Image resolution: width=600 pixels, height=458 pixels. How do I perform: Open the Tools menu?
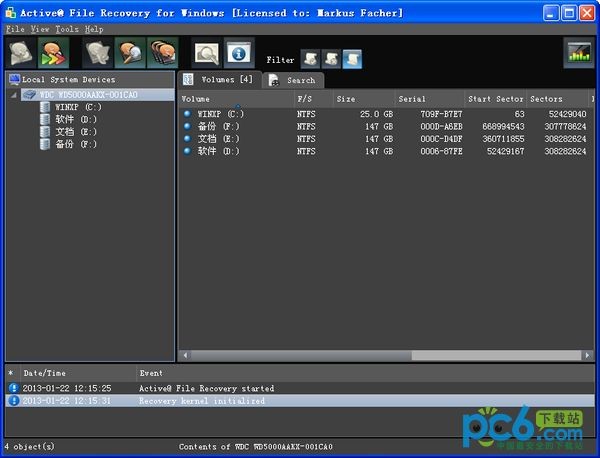(67, 29)
